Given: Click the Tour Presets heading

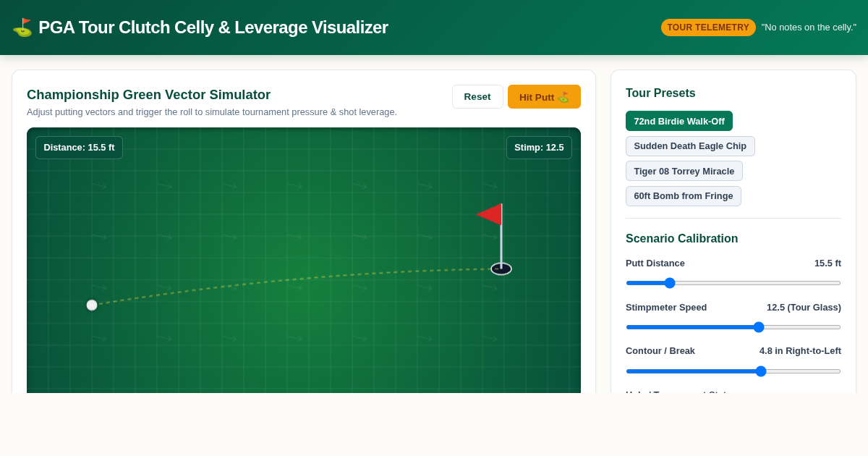Looking at the screenshot, I should (x=660, y=93).
